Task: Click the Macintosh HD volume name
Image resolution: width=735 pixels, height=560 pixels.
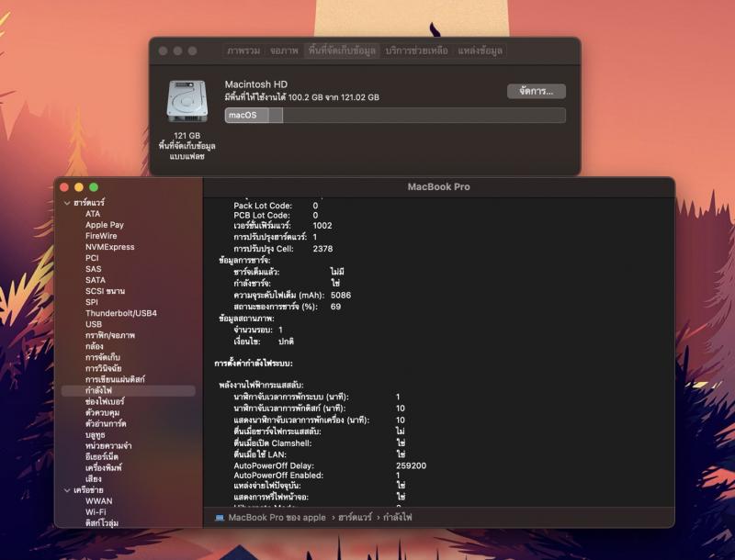Action: pos(256,84)
